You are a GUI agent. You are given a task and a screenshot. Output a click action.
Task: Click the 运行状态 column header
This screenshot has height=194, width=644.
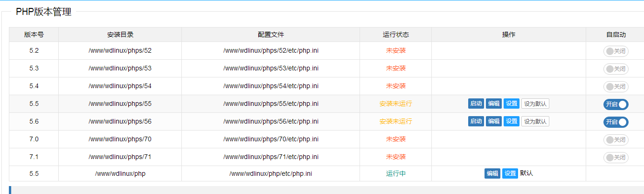pyautogui.click(x=395, y=35)
